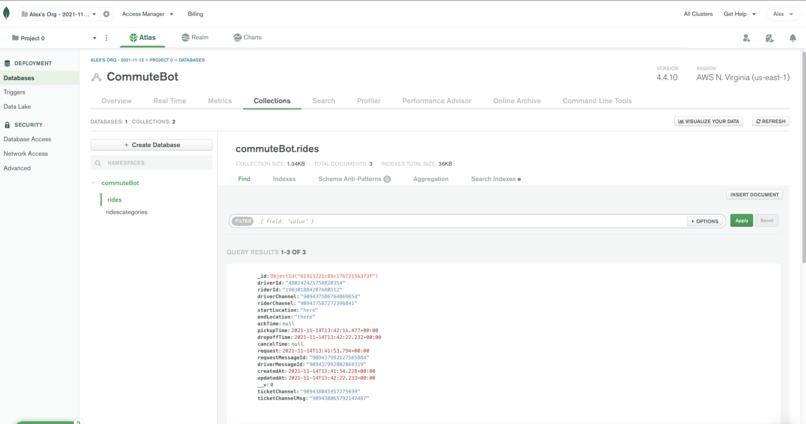Click the MongoDB leaf logo
This screenshot has height=424, width=806.
point(6,13)
